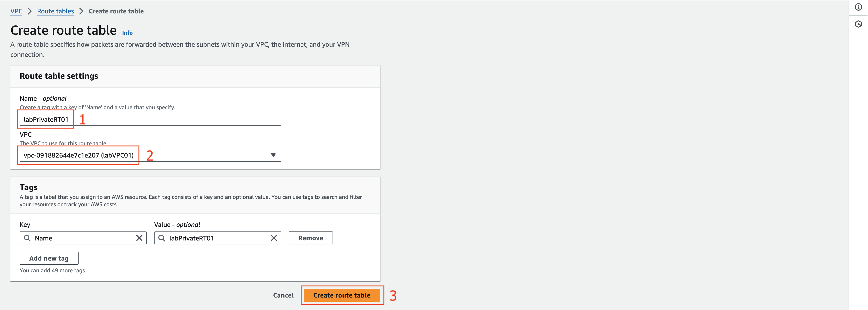Click into the tag Key search field

pyautogui.click(x=83, y=238)
